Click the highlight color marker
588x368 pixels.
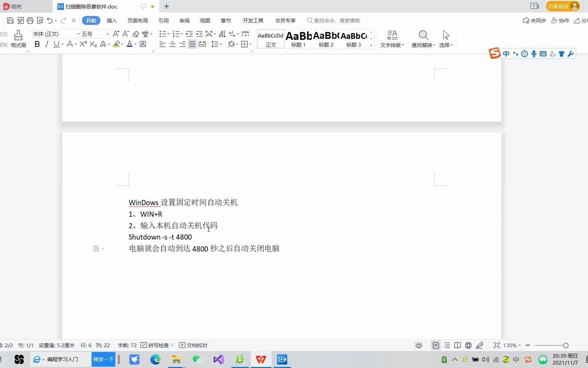coord(116,44)
